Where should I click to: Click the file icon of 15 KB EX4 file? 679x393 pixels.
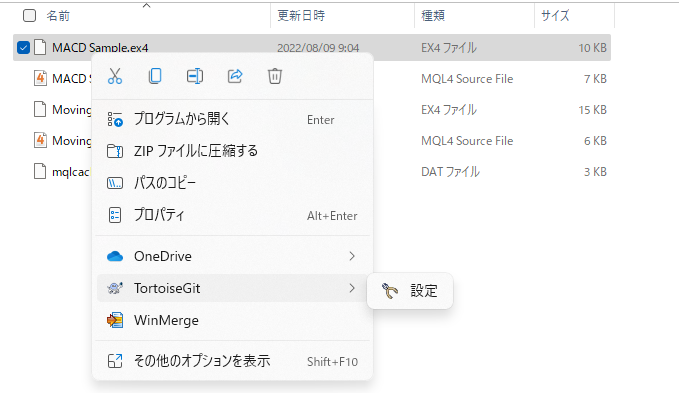pos(40,110)
